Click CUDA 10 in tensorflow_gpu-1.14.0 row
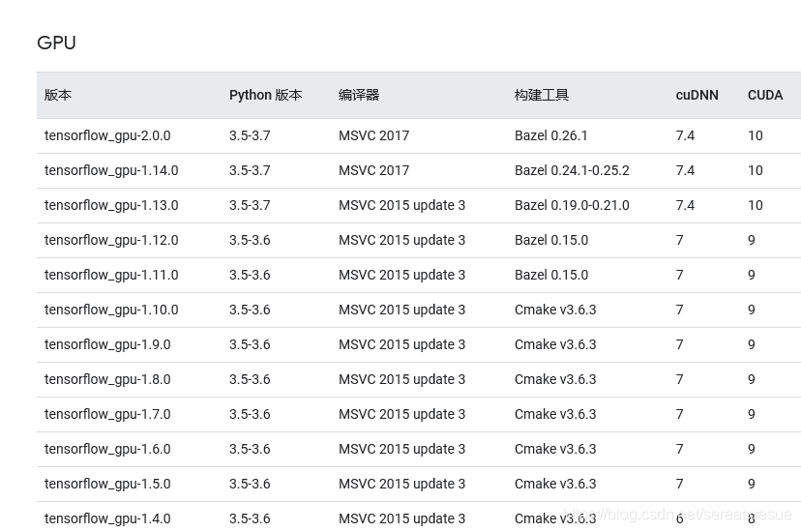 [755, 170]
